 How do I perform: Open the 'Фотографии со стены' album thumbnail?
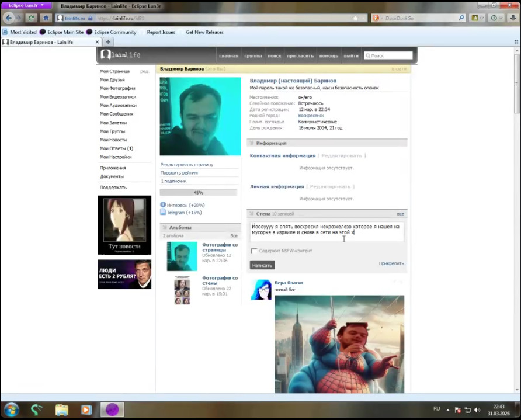click(x=182, y=290)
